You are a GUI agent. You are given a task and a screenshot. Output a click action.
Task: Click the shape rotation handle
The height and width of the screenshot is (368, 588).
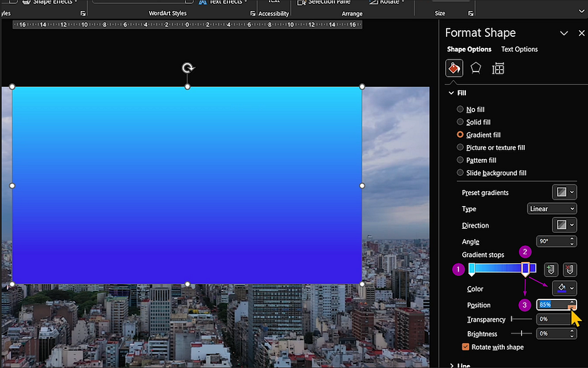(187, 68)
